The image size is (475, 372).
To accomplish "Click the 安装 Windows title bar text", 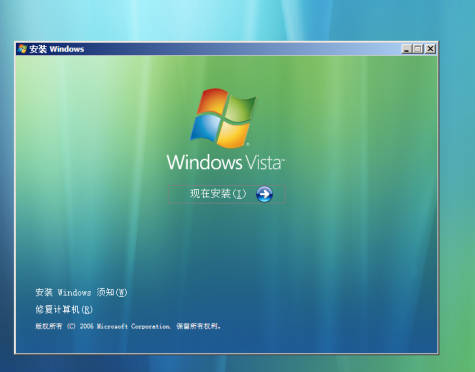I will [57, 49].
